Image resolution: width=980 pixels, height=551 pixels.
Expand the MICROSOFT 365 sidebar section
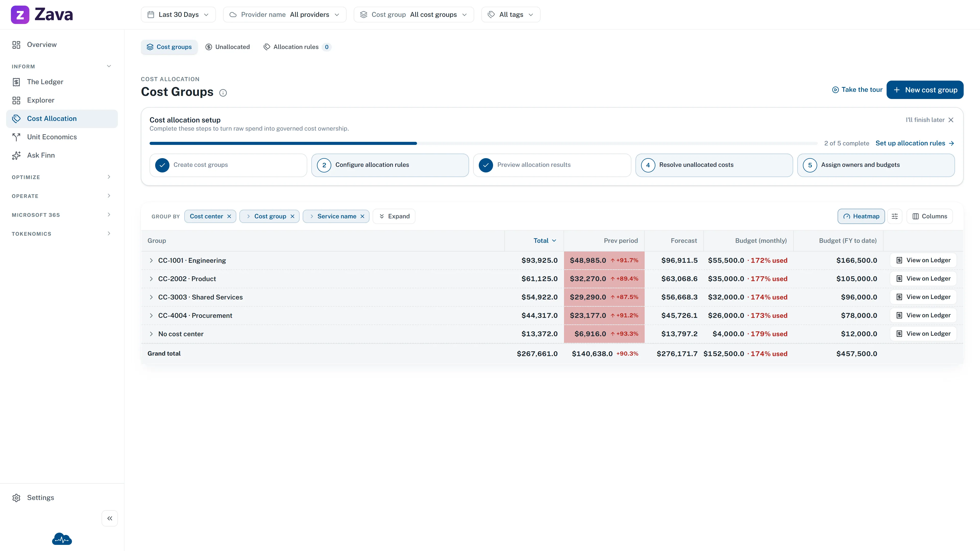tap(62, 215)
